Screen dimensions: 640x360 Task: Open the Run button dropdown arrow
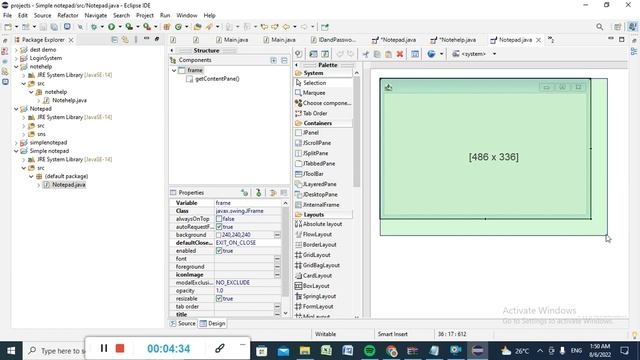coord(120,27)
